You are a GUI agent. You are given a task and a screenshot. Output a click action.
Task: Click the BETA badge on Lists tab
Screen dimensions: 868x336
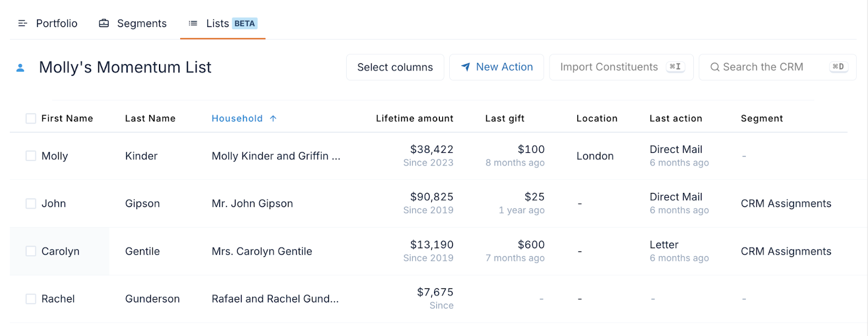(245, 23)
